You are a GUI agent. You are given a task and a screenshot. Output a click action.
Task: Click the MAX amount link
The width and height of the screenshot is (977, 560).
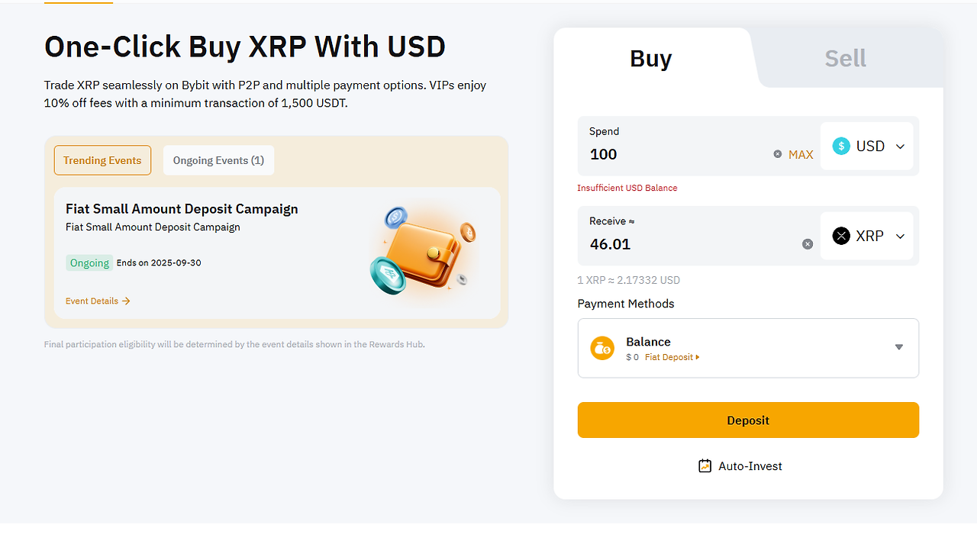click(801, 154)
